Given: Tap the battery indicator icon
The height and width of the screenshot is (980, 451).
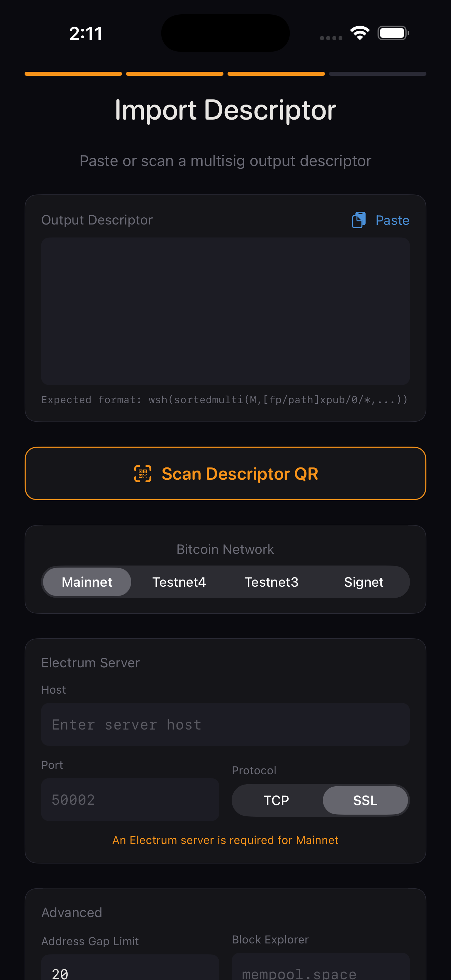Looking at the screenshot, I should coord(393,33).
